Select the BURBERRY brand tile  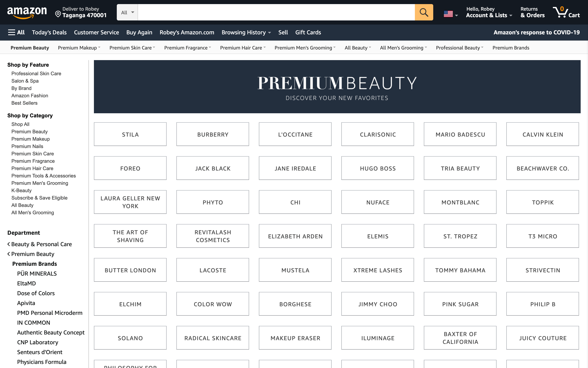coord(213,134)
